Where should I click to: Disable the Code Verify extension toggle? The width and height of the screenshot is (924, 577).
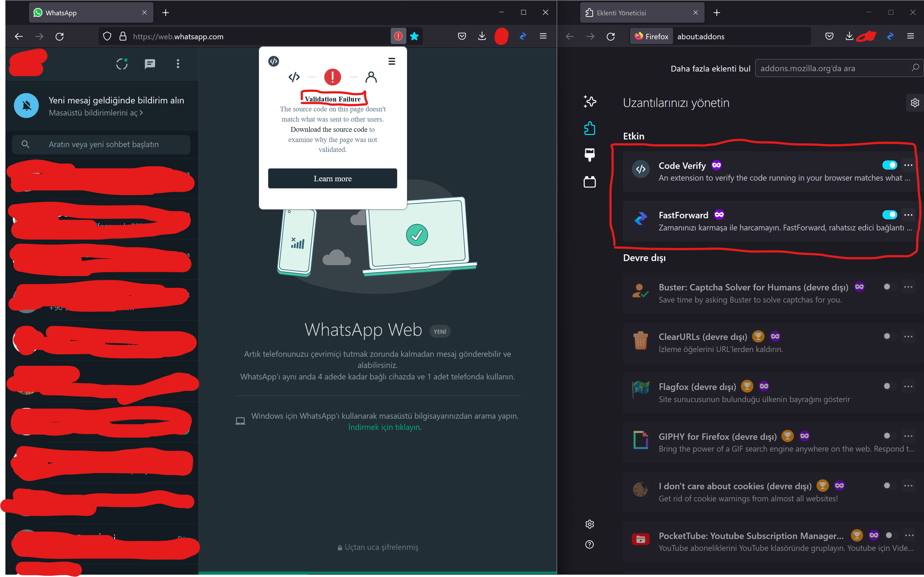[889, 165]
